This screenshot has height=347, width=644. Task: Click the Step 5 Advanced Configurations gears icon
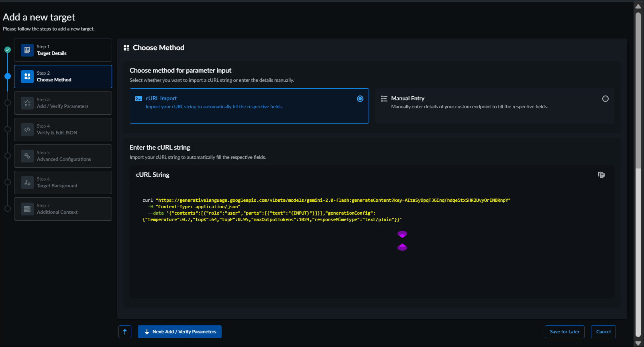tap(27, 156)
